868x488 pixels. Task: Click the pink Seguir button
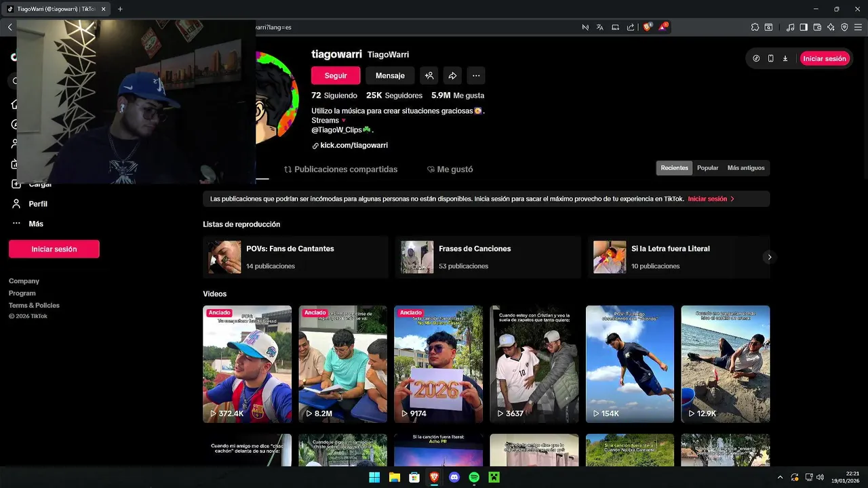[336, 75]
